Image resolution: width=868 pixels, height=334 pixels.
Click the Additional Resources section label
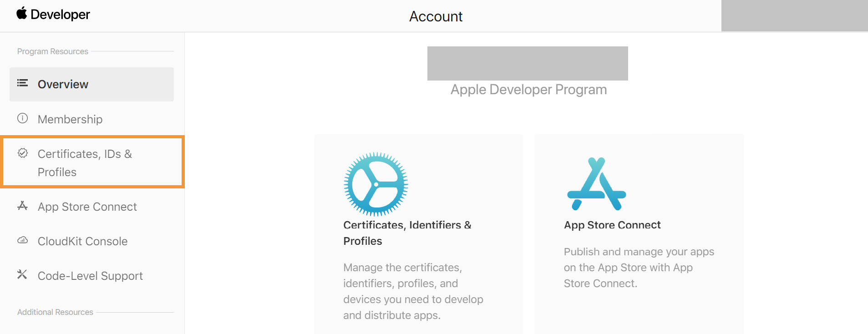click(55, 312)
